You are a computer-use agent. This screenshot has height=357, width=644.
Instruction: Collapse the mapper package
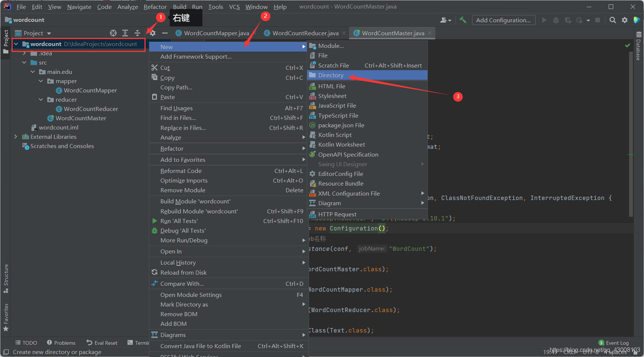41,81
